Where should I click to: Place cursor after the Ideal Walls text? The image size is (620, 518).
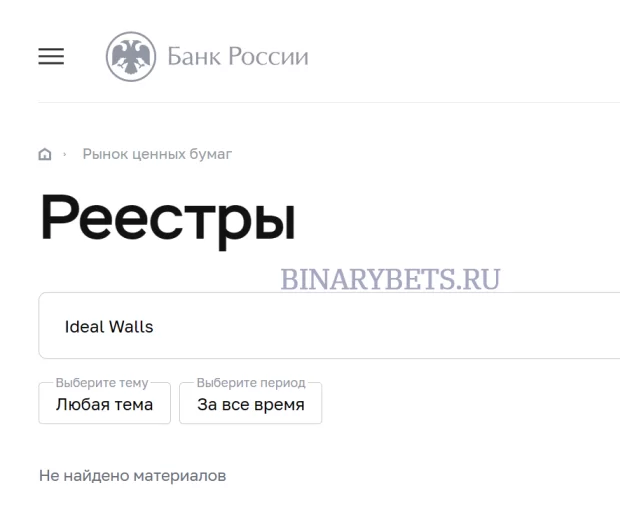click(154, 327)
